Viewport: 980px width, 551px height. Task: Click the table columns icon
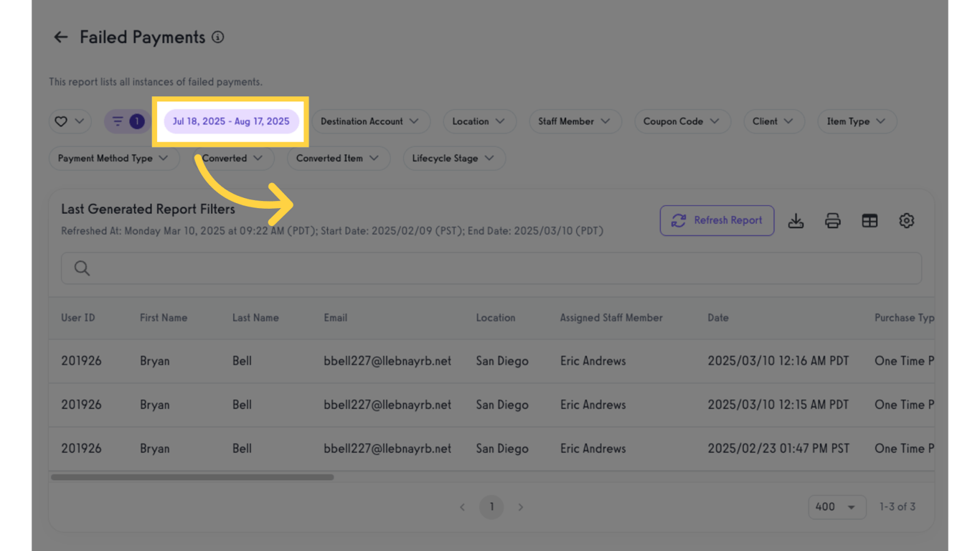[x=870, y=221]
